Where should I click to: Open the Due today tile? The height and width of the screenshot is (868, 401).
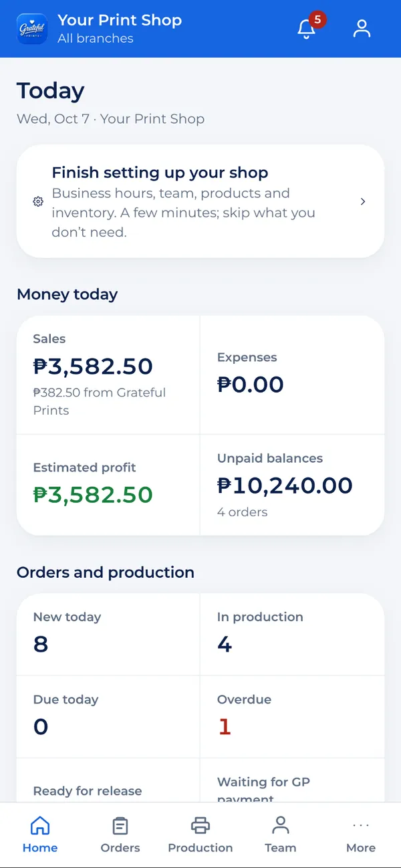pos(108,716)
